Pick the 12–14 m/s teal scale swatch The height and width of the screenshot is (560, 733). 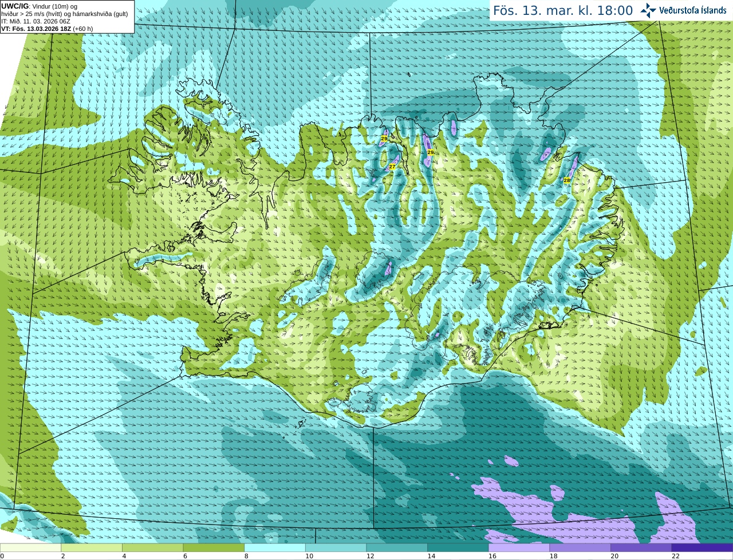[x=397, y=548]
